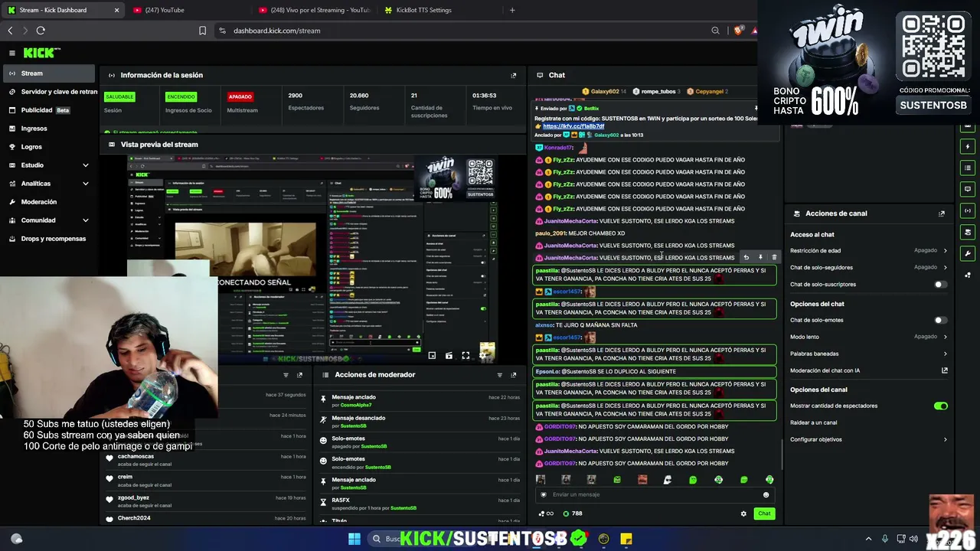Send message with green Chat button
The image size is (980, 551).
click(x=764, y=514)
